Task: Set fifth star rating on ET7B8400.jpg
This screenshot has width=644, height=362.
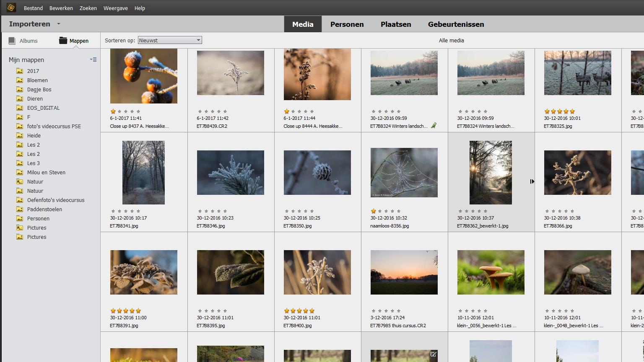Action: coord(312,311)
